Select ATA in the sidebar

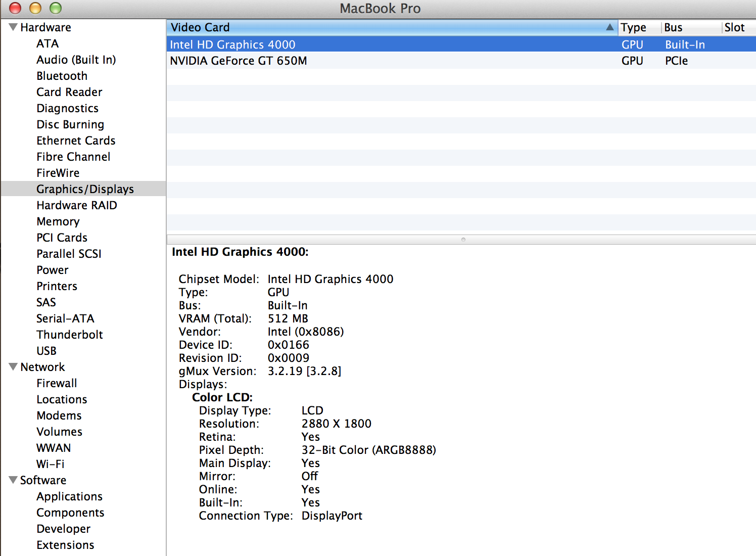tap(48, 43)
